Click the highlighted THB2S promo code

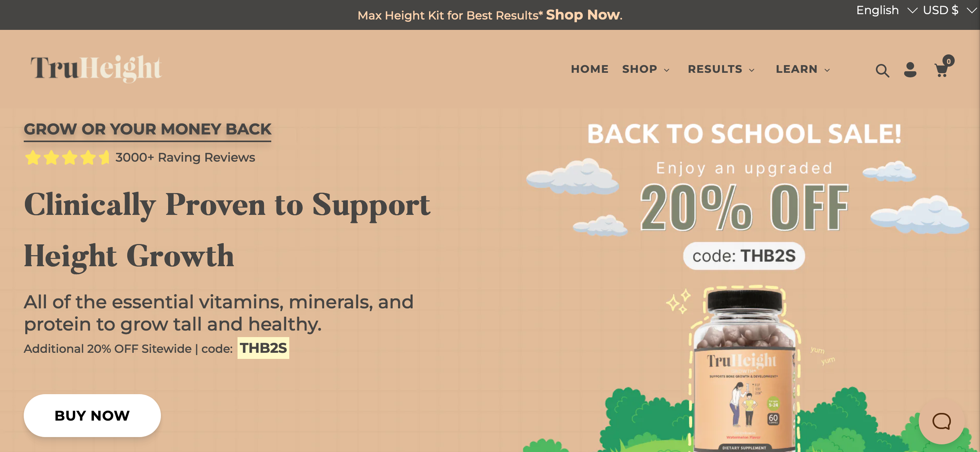pos(263,348)
